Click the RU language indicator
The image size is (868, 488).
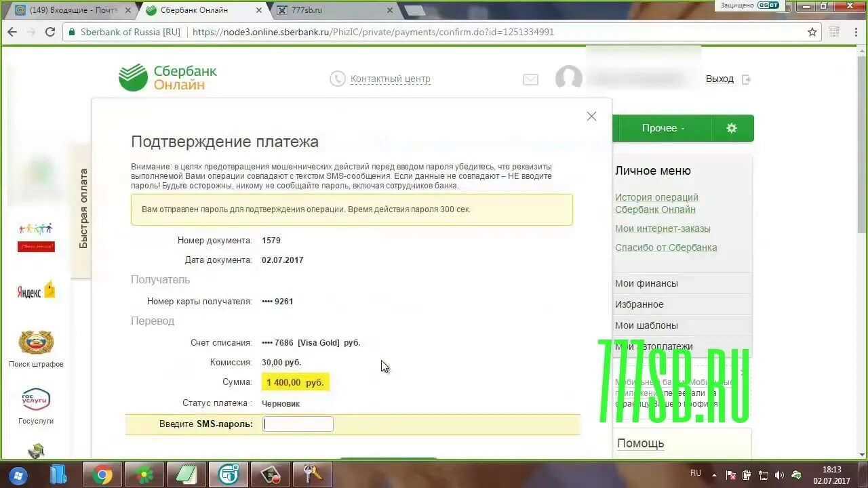(696, 473)
